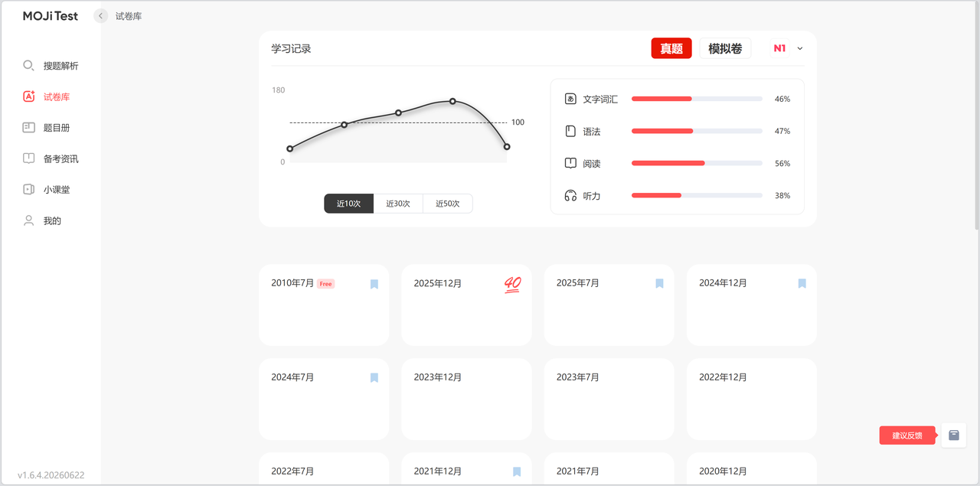Click the 语法 progress bar
Screen dimensions: 980x486
[697, 131]
